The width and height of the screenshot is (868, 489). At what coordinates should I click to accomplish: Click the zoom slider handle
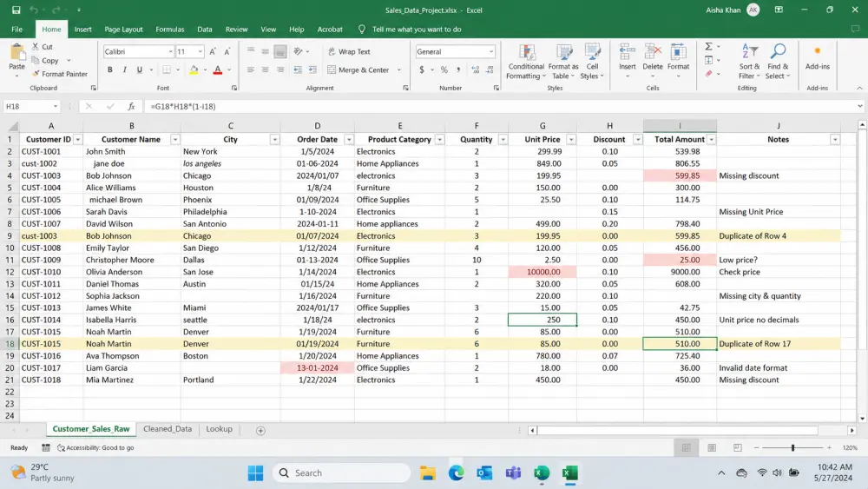point(792,447)
